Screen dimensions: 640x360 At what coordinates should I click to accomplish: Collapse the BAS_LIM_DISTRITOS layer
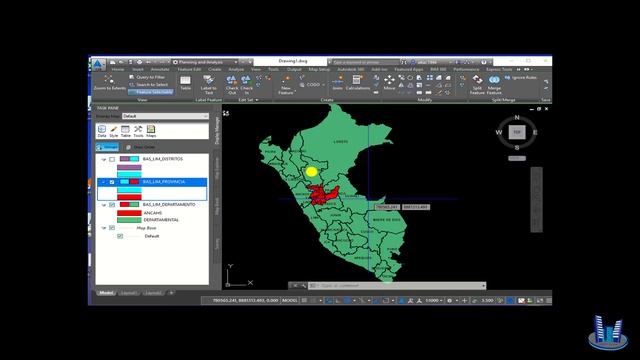click(104, 159)
